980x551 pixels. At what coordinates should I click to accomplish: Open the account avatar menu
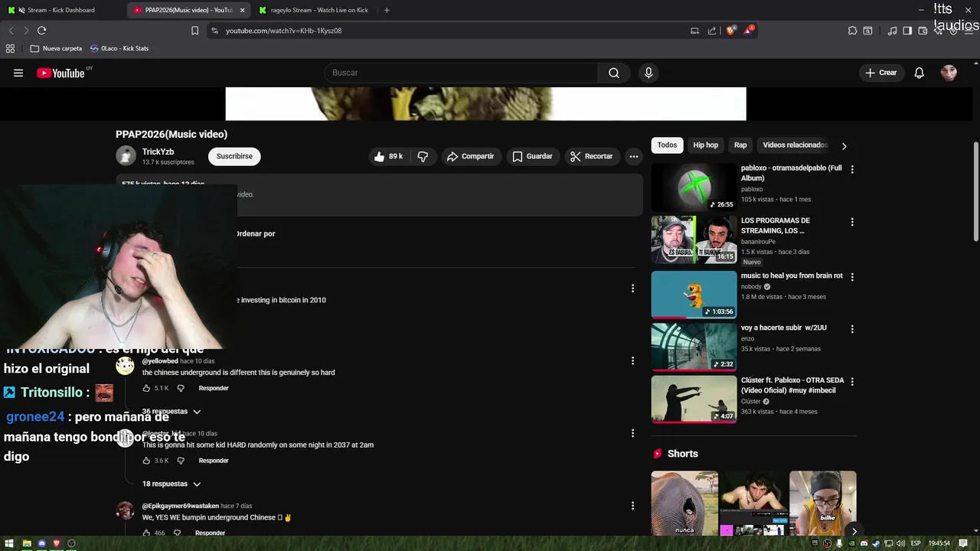949,73
